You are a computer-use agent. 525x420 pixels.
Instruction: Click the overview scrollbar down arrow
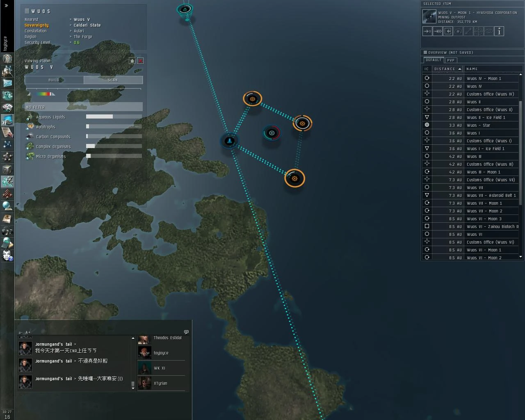pos(520,257)
